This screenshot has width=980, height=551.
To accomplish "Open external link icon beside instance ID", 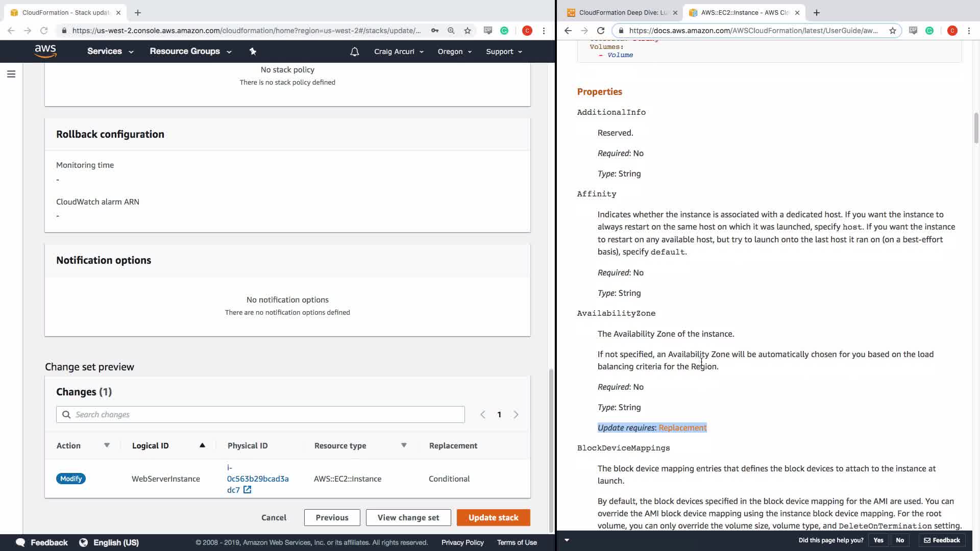I will click(x=248, y=490).
